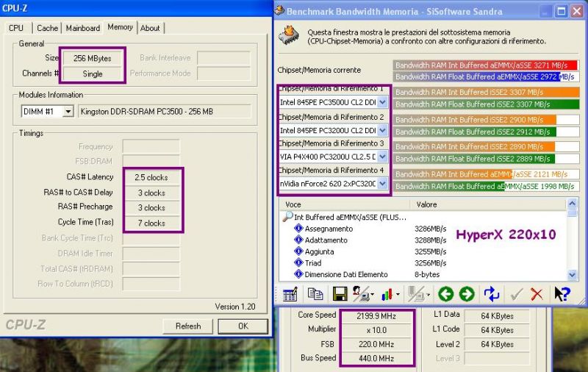
Task: Click the Size field showing 256 MBytes
Action: click(x=93, y=59)
